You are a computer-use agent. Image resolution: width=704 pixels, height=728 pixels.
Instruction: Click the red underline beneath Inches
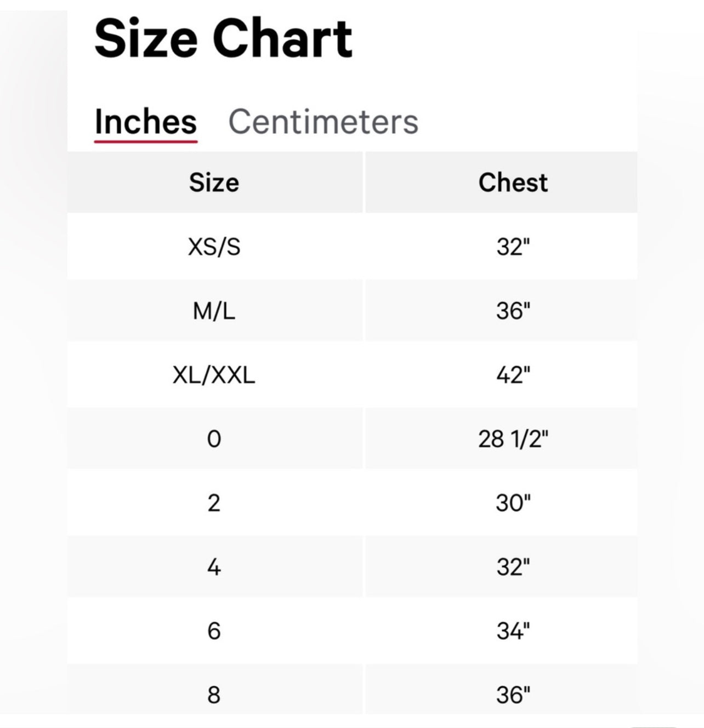point(145,141)
